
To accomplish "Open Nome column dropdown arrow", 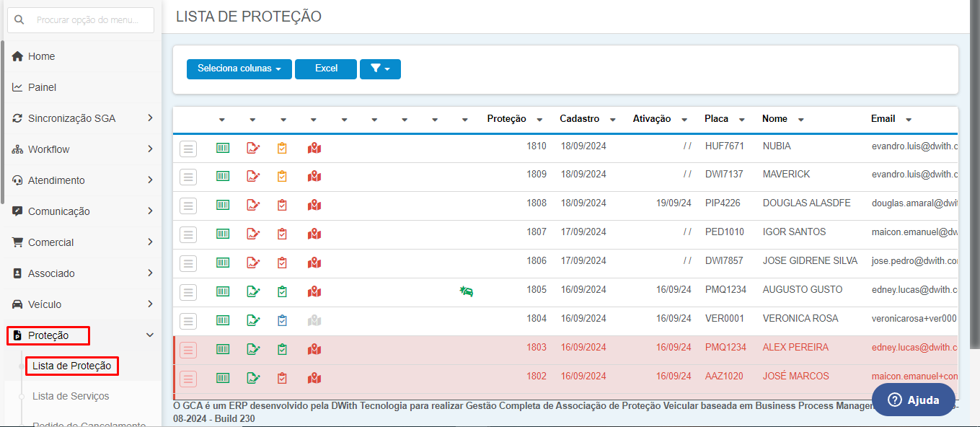I will 800,120.
